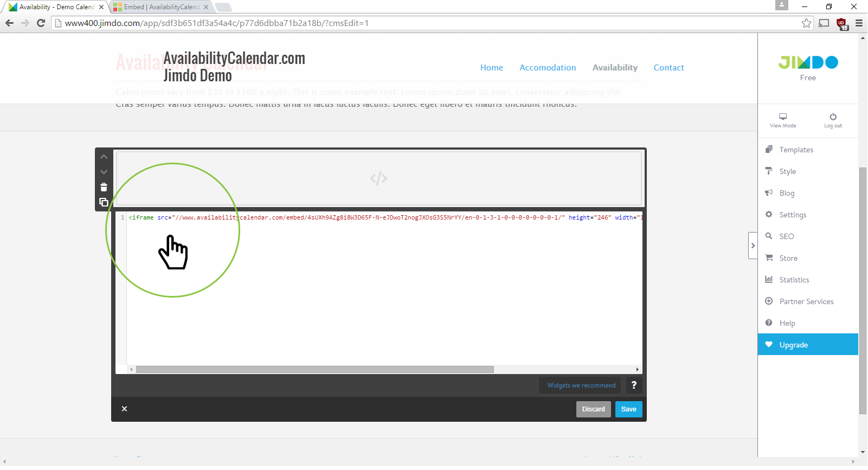Open the Store cart icon

click(x=769, y=257)
